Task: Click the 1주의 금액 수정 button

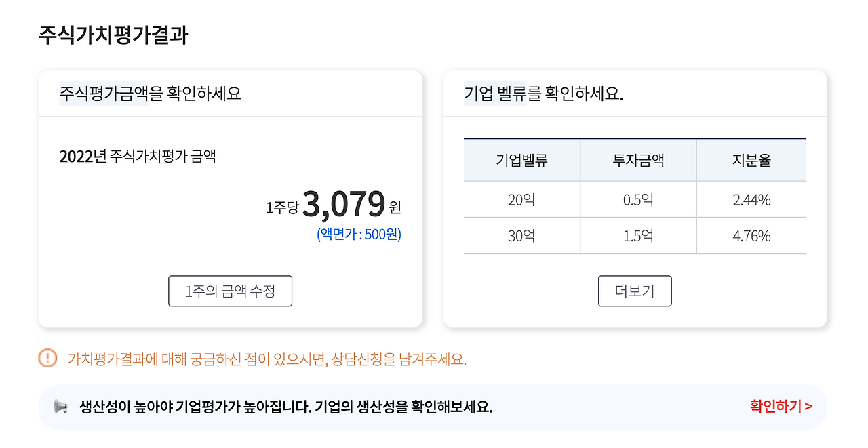Action: [x=230, y=291]
